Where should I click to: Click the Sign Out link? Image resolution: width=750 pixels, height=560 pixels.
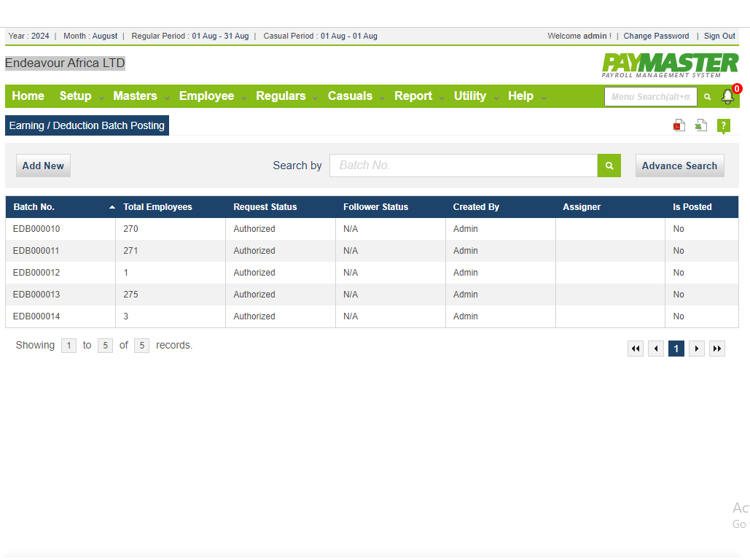(x=719, y=36)
